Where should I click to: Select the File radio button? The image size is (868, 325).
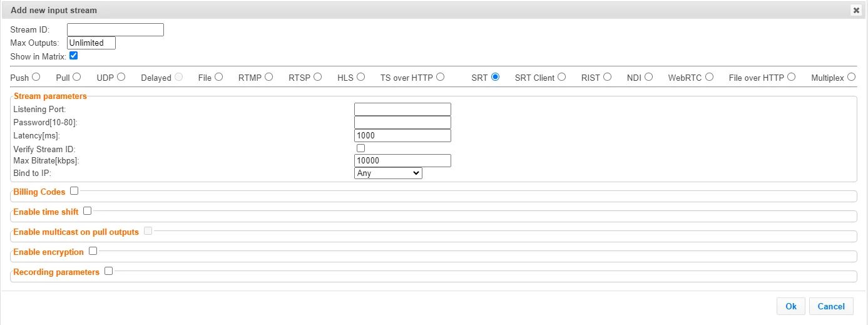218,77
